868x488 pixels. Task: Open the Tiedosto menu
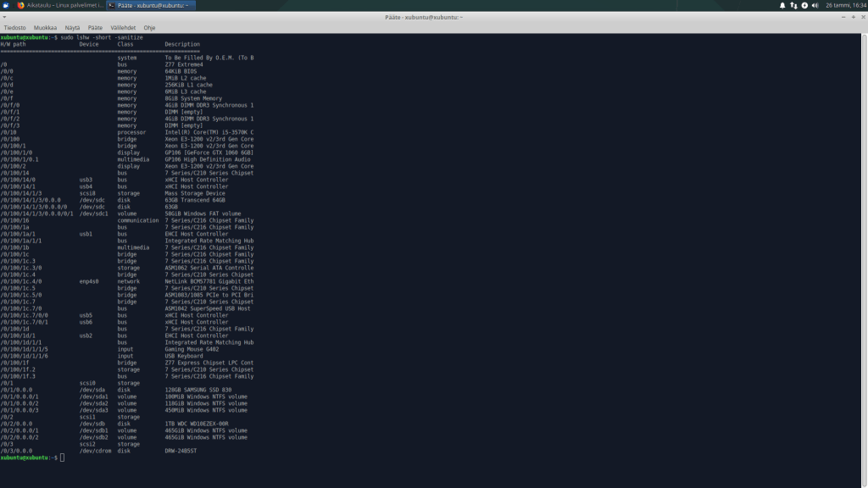click(x=14, y=27)
